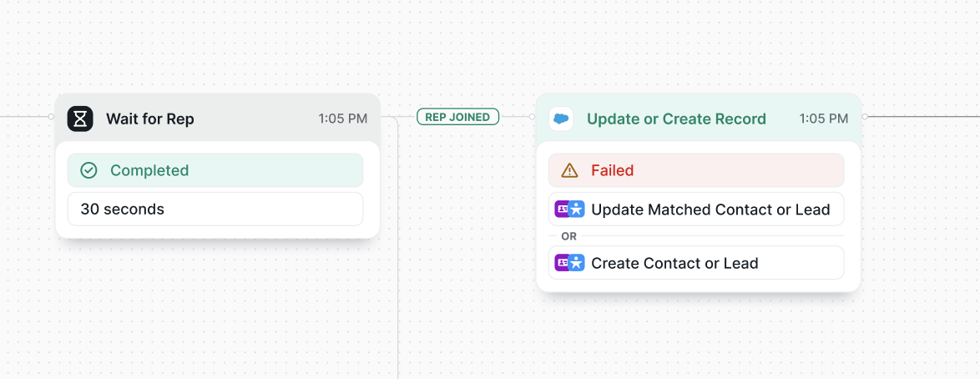Open the Completed status row
This screenshot has width=980, height=379.
(215, 170)
